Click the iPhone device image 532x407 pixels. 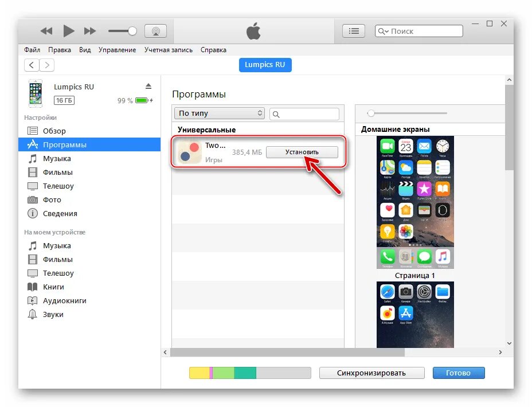36,93
